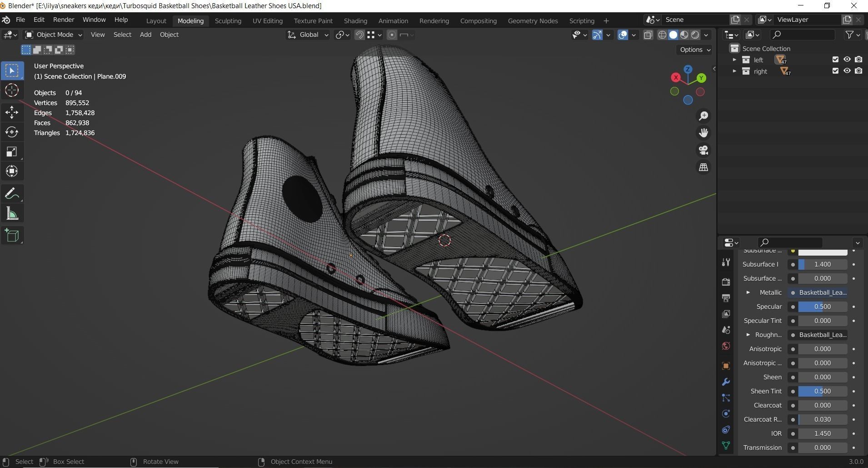Viewport: 868px width, 468px height.
Task: Select the Select Box tool
Action: point(12,70)
